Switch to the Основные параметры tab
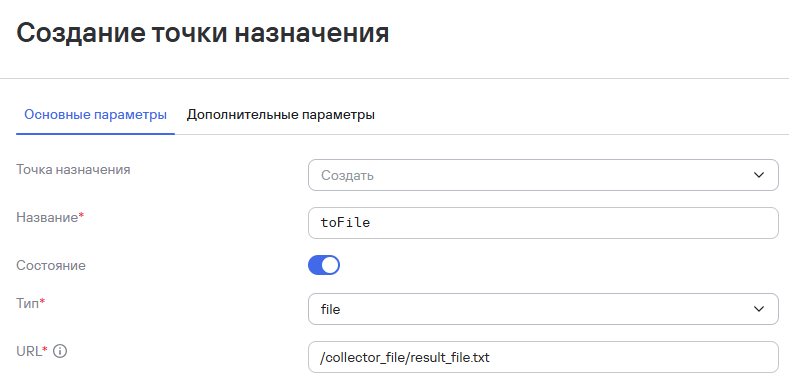 [x=96, y=115]
